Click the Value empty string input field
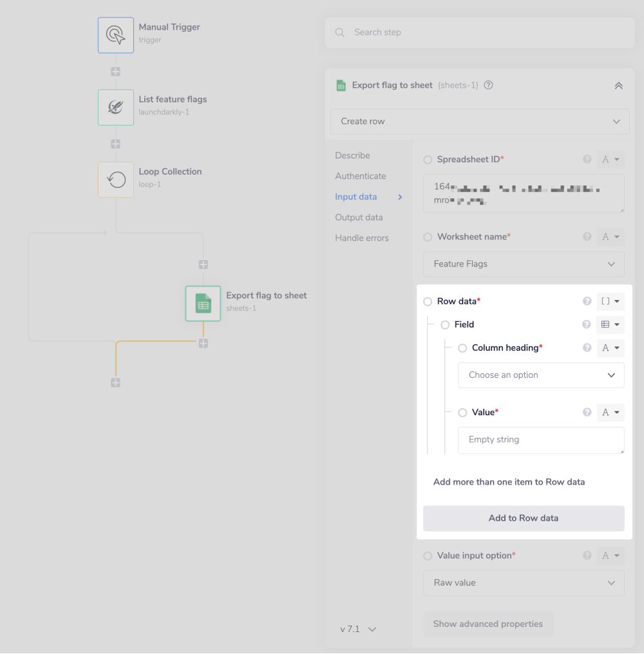 [541, 440]
